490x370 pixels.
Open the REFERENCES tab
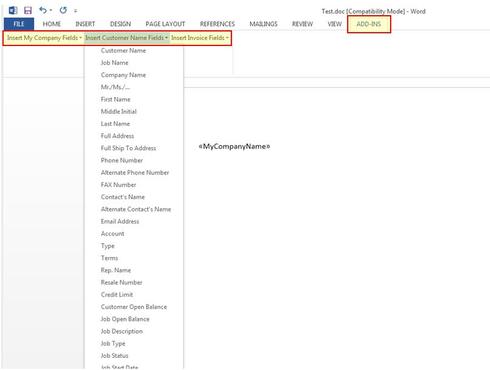pyautogui.click(x=217, y=24)
